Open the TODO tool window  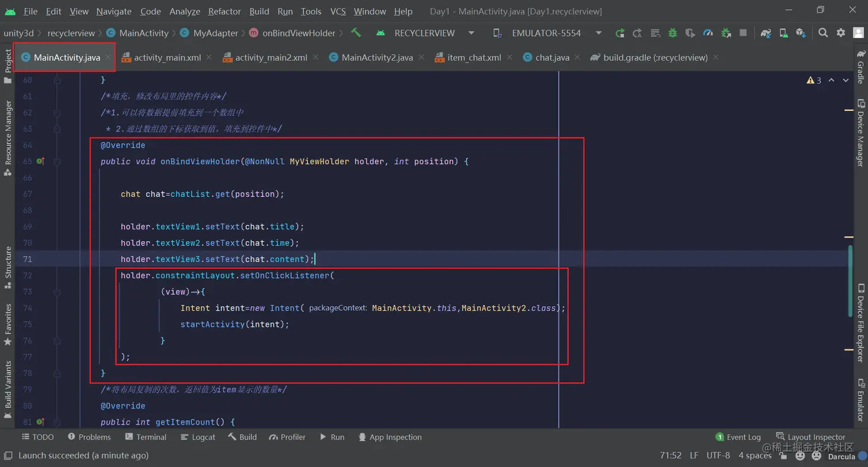[38, 437]
